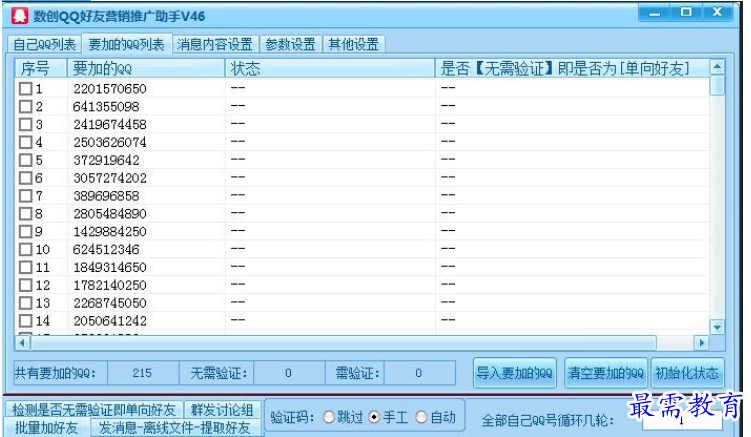Click 是否【无需验证】 column header
This screenshot has height=437, width=751.
(572, 69)
